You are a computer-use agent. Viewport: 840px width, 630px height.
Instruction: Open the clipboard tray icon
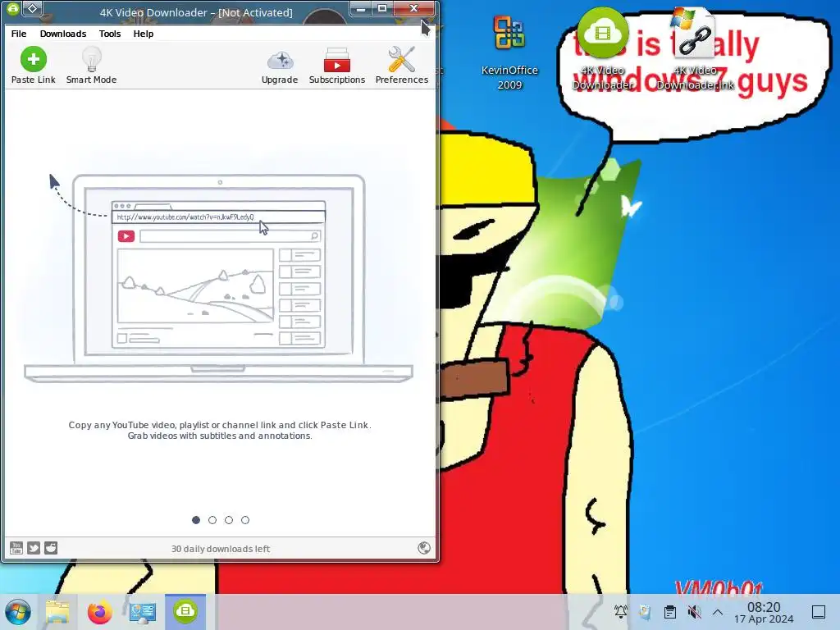[669, 611]
